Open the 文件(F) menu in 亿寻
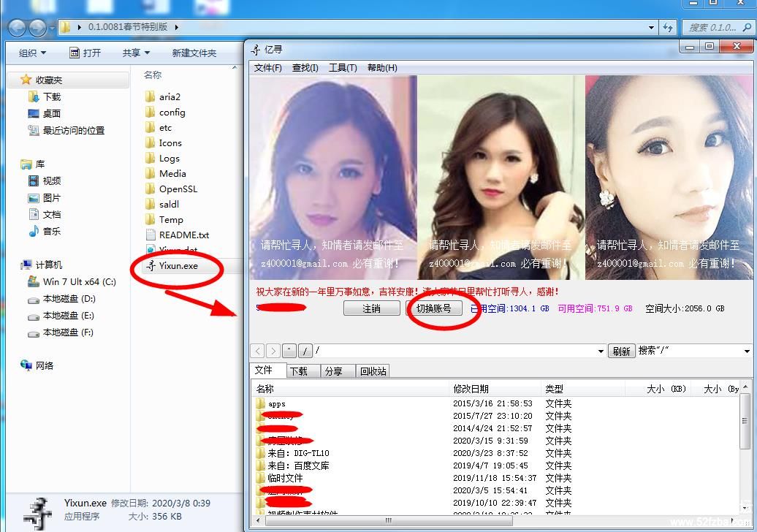 pos(268,67)
